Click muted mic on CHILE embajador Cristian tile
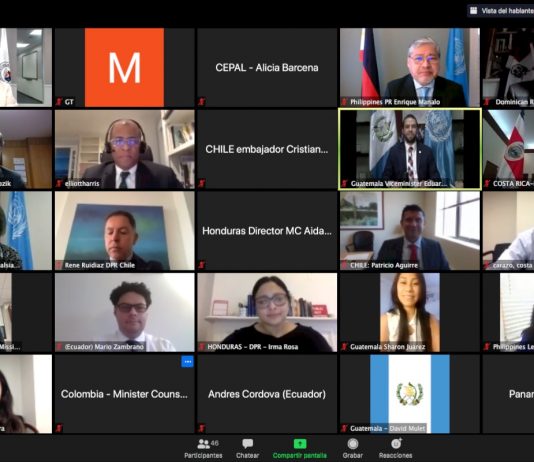The image size is (534, 462). [202, 183]
